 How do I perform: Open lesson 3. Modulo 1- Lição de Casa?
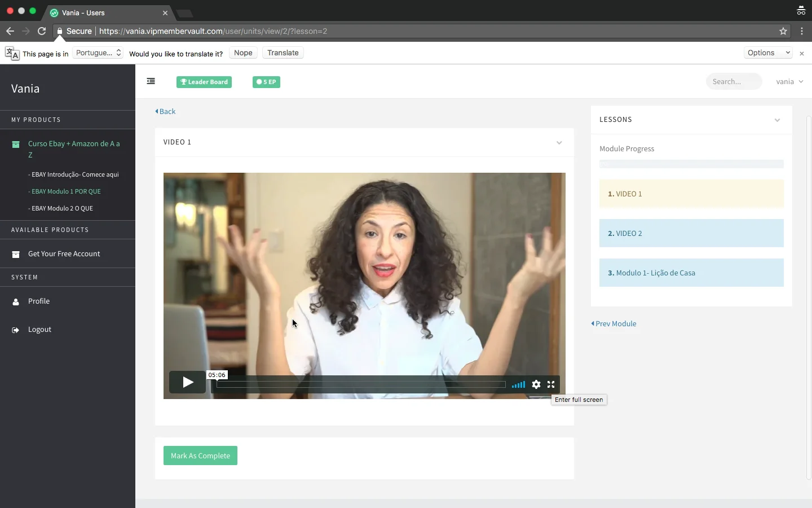pos(691,273)
